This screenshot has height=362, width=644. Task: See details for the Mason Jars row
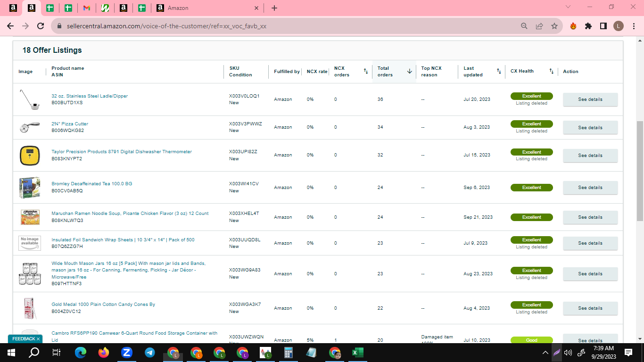590,273
